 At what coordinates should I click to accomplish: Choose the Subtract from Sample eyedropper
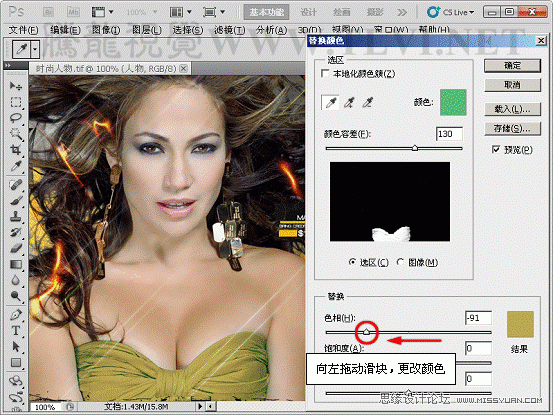click(x=367, y=103)
